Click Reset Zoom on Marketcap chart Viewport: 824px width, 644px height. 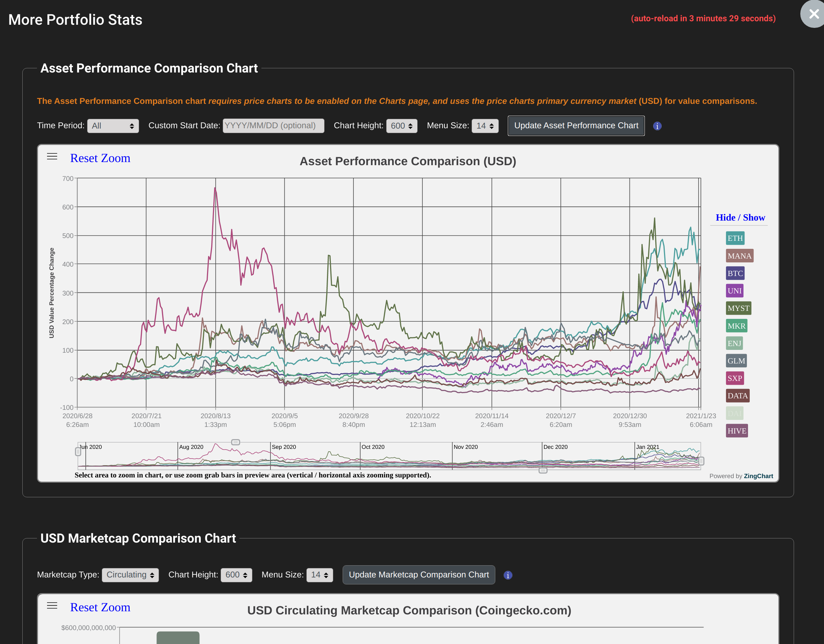click(x=100, y=607)
